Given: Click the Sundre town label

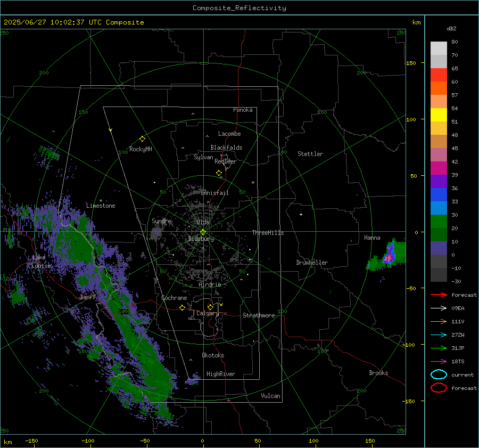Looking at the screenshot, I should (x=162, y=221).
